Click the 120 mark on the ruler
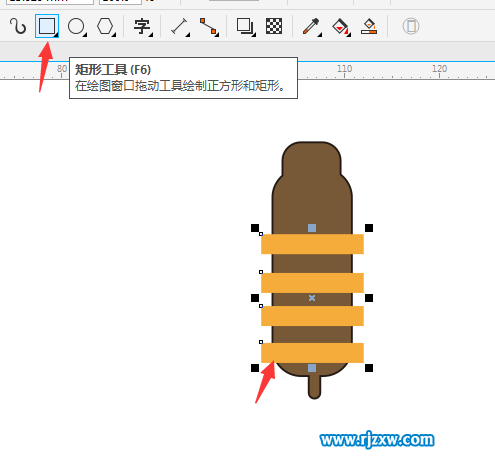This screenshot has height=475, width=495. (x=439, y=69)
